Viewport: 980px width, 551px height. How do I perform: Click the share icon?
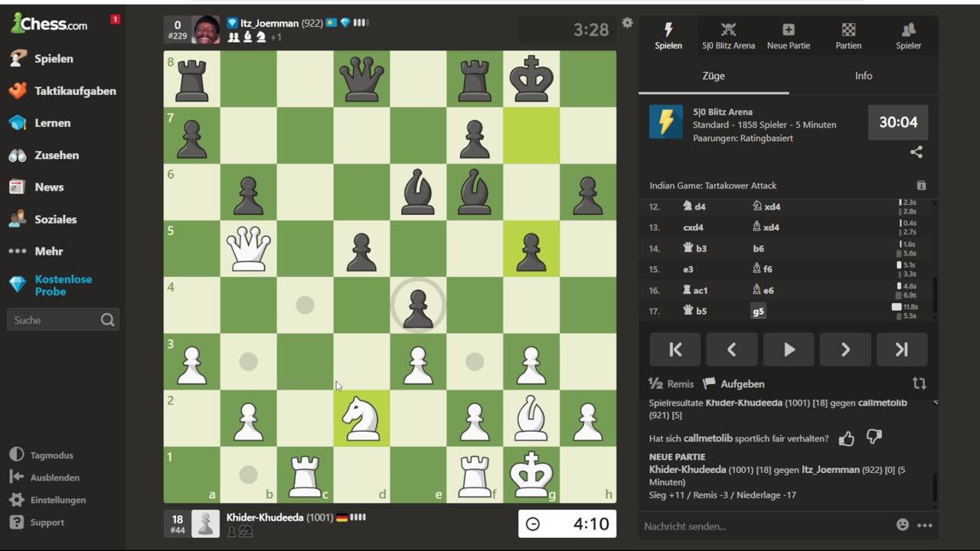916,152
